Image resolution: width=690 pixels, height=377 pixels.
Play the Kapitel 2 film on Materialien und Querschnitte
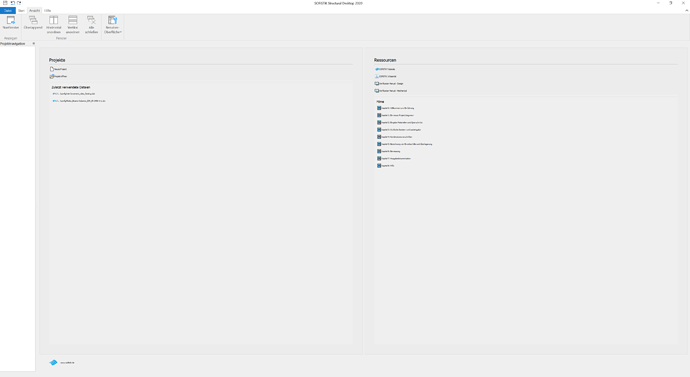400,122
